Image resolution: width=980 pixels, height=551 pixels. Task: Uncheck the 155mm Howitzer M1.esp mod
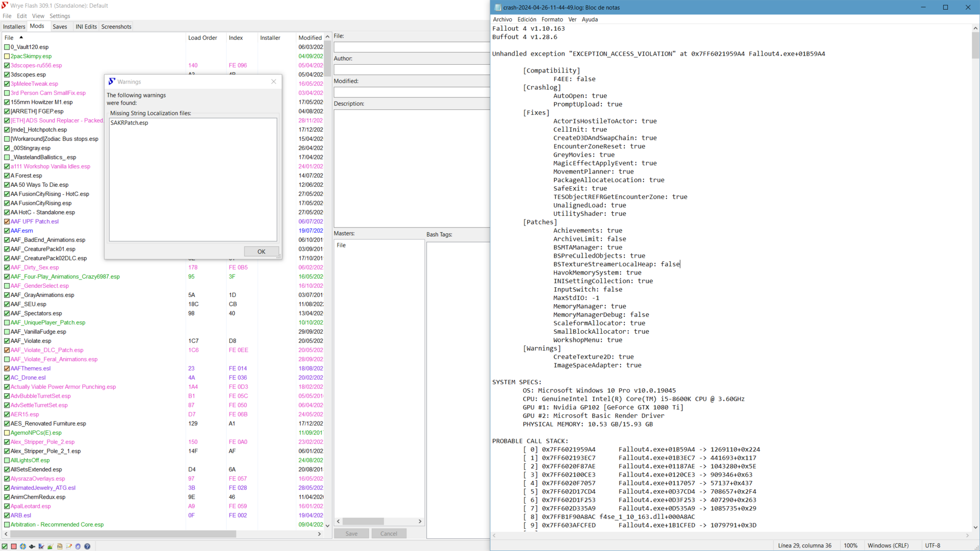(7, 102)
